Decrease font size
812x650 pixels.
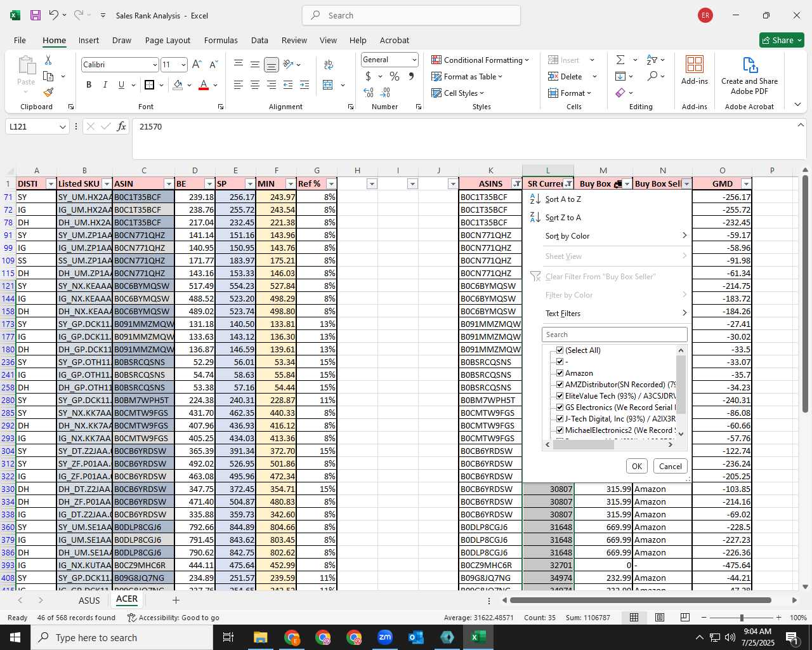pyautogui.click(x=213, y=64)
